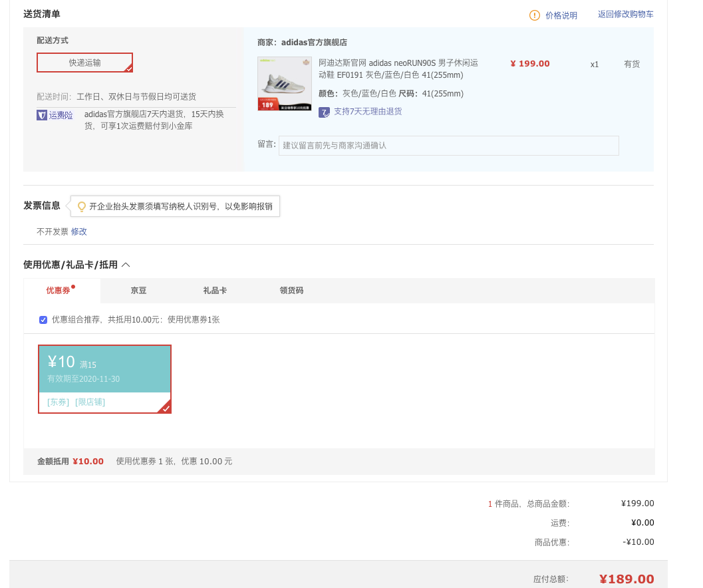Click the 运费险 shield icon

(x=42, y=115)
